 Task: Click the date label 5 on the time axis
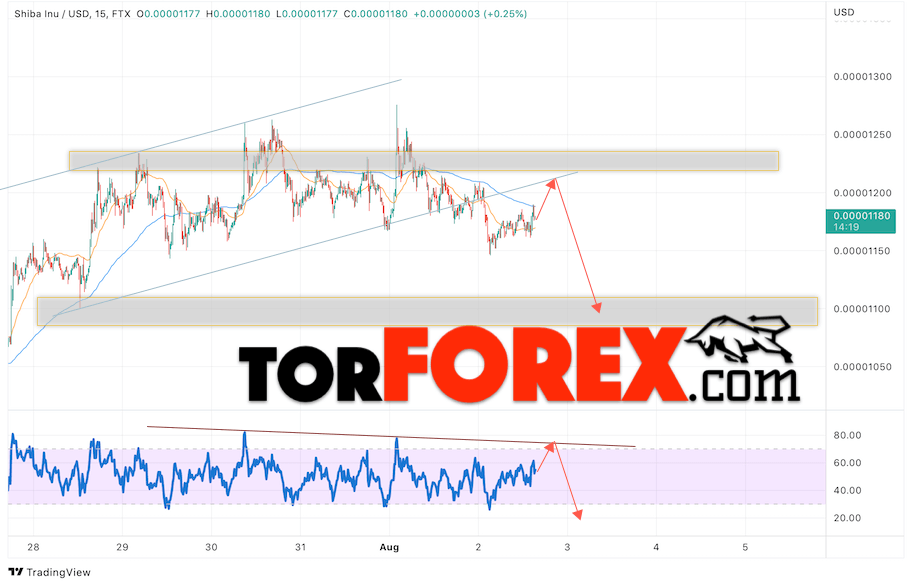point(745,547)
